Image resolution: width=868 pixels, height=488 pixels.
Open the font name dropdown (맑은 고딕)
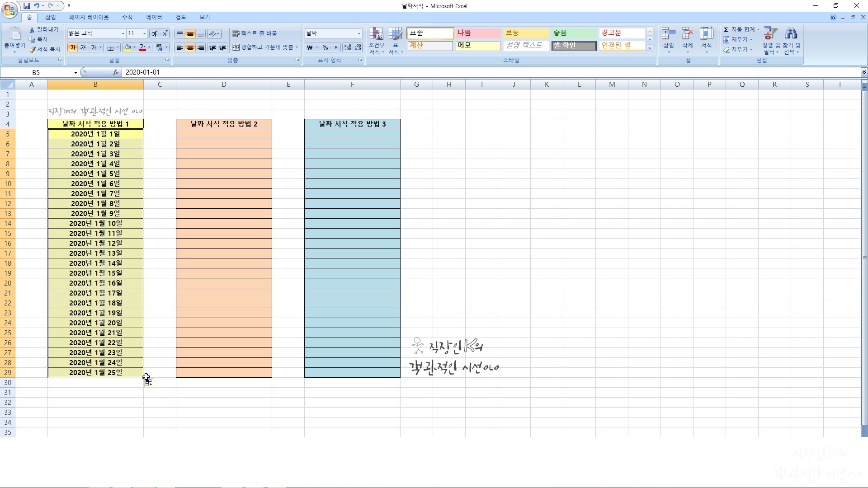coord(123,33)
